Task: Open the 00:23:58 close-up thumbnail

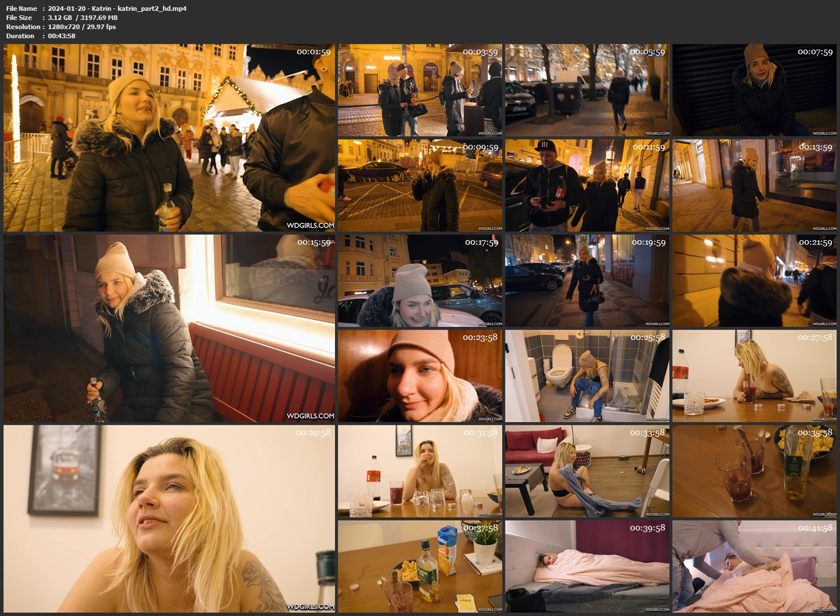Action: click(420, 376)
